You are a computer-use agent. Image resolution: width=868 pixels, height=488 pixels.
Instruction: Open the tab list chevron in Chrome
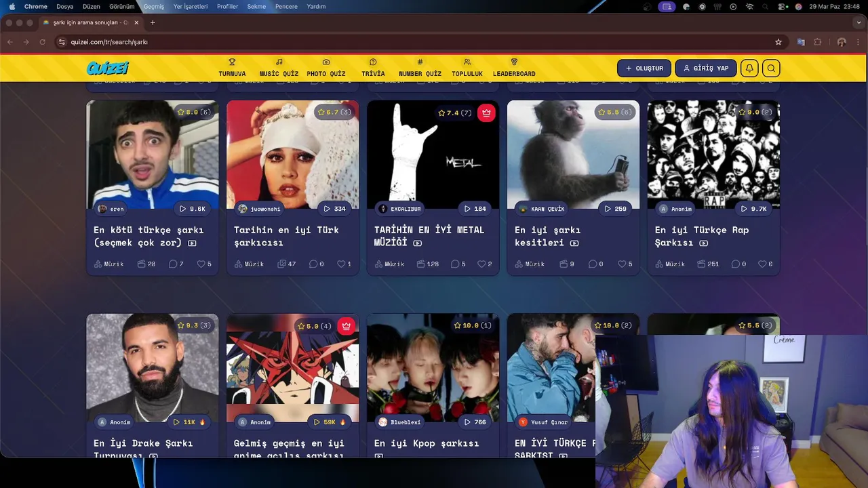point(859,22)
